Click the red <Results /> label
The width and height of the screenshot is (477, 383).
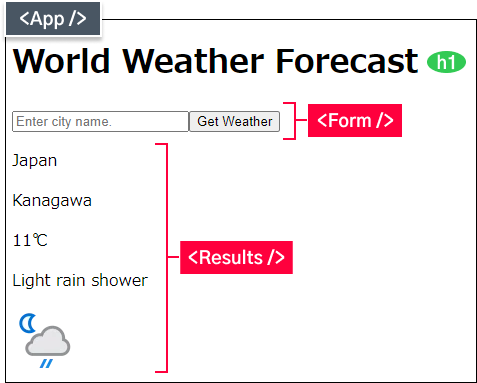point(236,257)
